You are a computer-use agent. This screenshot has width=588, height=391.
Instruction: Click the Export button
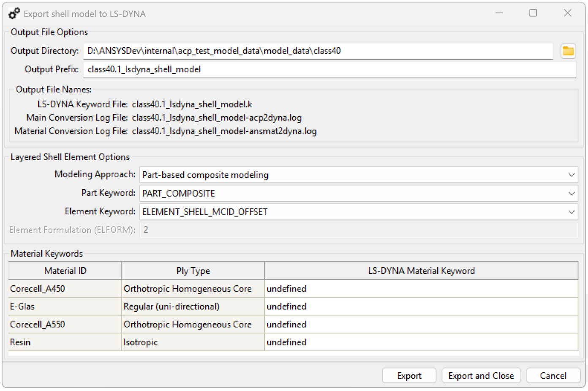(408, 375)
